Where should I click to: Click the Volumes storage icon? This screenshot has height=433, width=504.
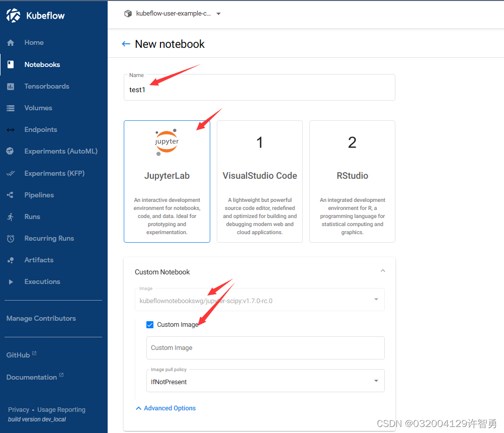coord(11,108)
